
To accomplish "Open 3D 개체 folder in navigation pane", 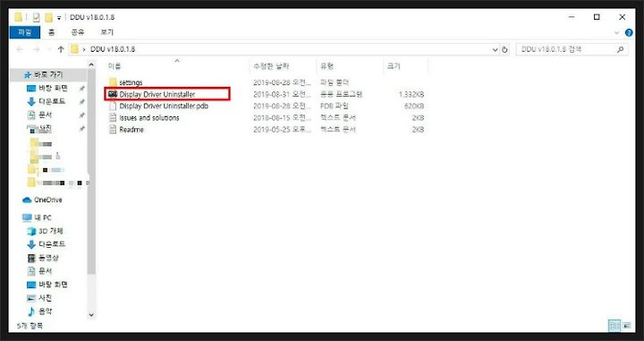I will (46, 231).
